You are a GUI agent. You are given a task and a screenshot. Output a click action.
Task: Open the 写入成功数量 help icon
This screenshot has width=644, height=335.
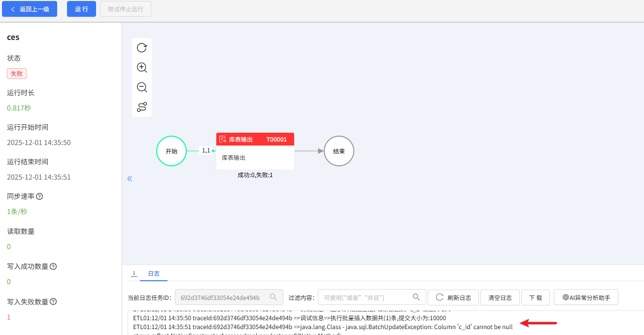click(x=52, y=266)
